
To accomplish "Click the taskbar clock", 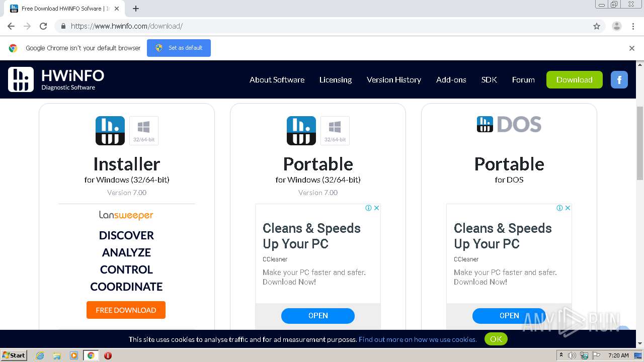I will [x=618, y=355].
